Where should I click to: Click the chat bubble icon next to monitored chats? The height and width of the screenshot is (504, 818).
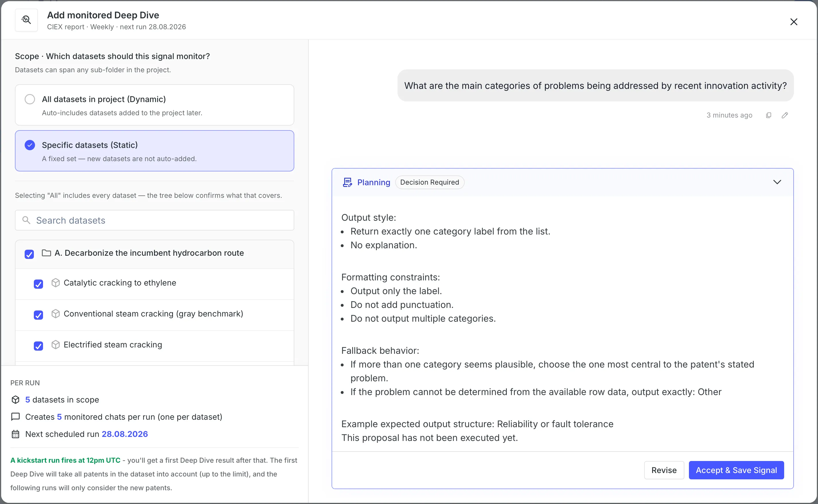[x=15, y=417]
